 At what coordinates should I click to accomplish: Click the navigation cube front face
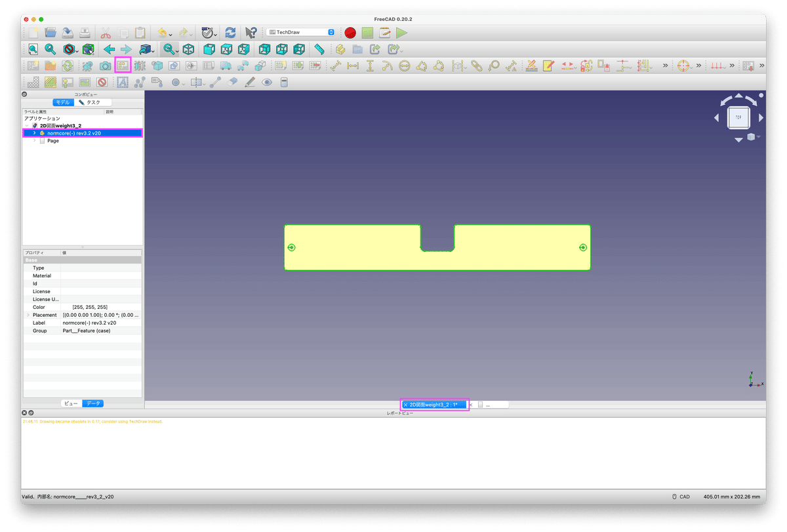point(738,117)
